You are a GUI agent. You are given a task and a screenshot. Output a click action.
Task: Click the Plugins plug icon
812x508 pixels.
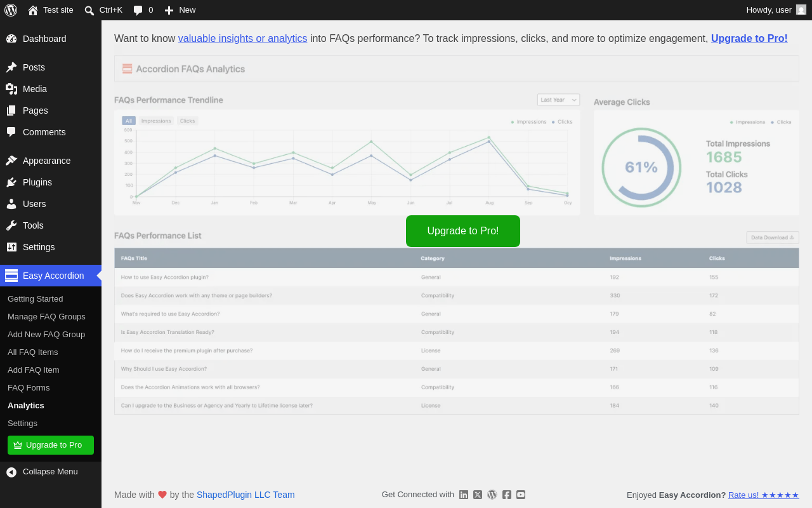(x=11, y=182)
